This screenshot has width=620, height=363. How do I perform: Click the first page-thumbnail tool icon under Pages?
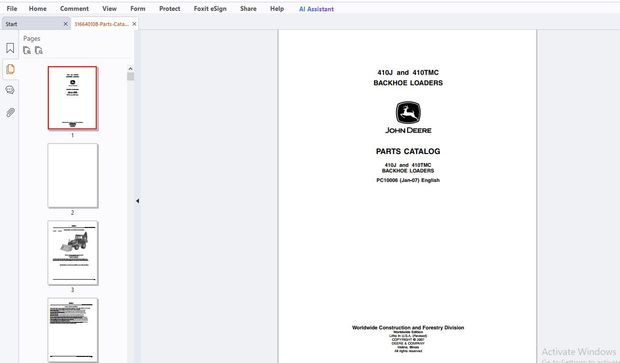(x=27, y=50)
